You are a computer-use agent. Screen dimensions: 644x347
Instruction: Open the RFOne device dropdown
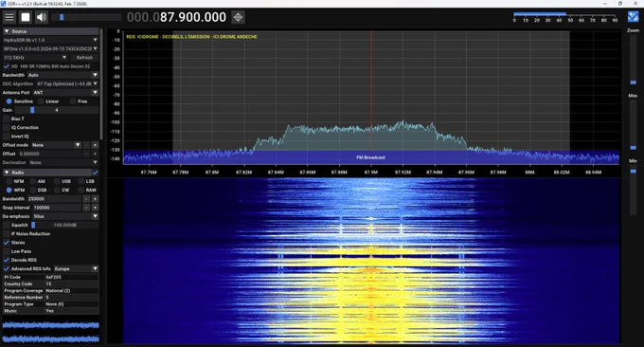[x=50, y=48]
